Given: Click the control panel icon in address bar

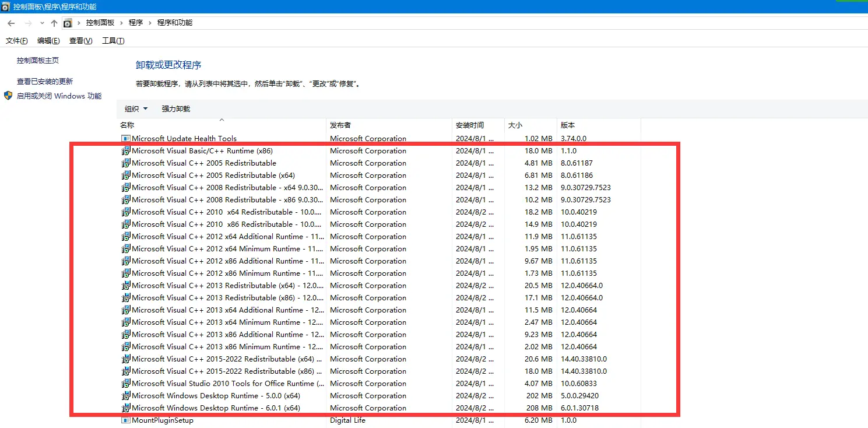Looking at the screenshot, I should pyautogui.click(x=68, y=23).
